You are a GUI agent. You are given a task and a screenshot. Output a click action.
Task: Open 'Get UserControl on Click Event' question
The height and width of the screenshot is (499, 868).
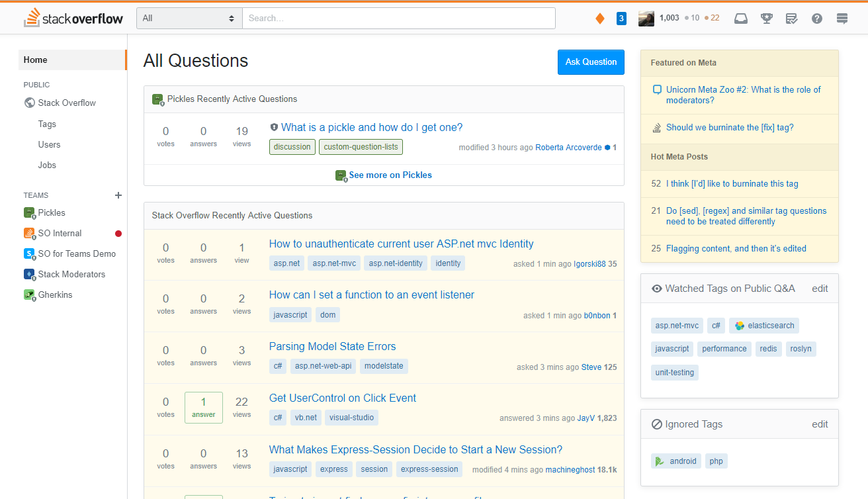tap(343, 398)
